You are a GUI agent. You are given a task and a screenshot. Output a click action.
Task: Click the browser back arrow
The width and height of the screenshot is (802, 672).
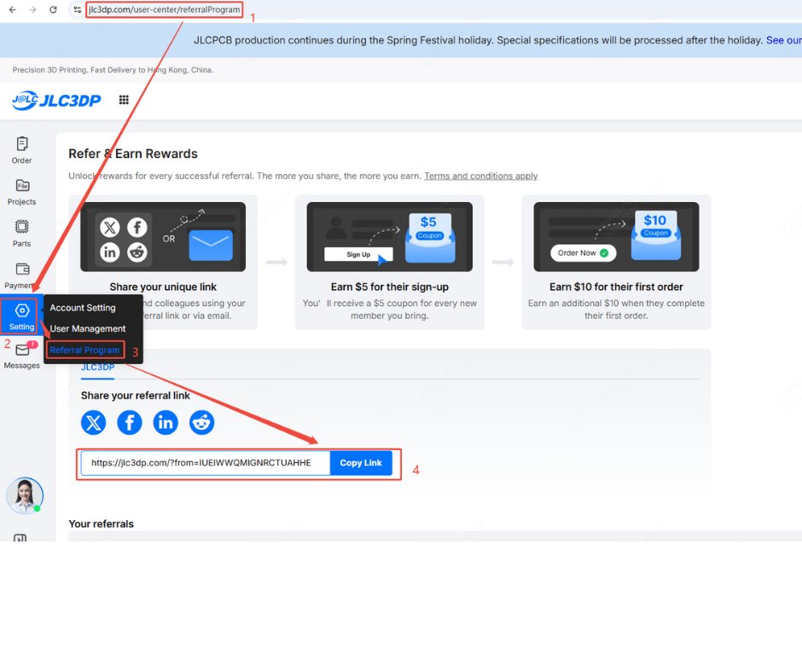click(12, 9)
